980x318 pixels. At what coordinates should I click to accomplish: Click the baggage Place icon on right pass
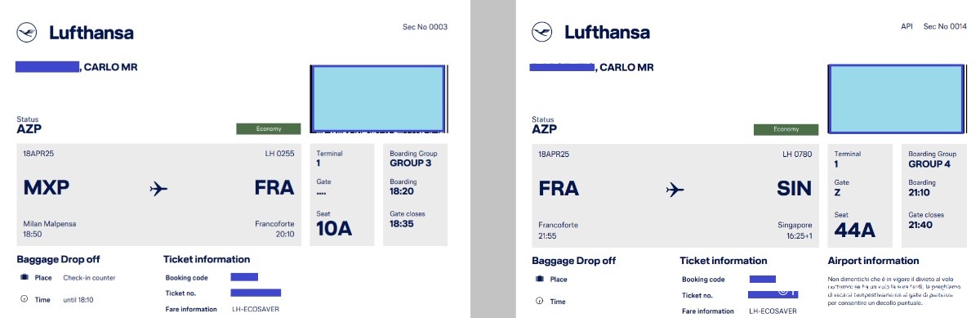tap(539, 279)
